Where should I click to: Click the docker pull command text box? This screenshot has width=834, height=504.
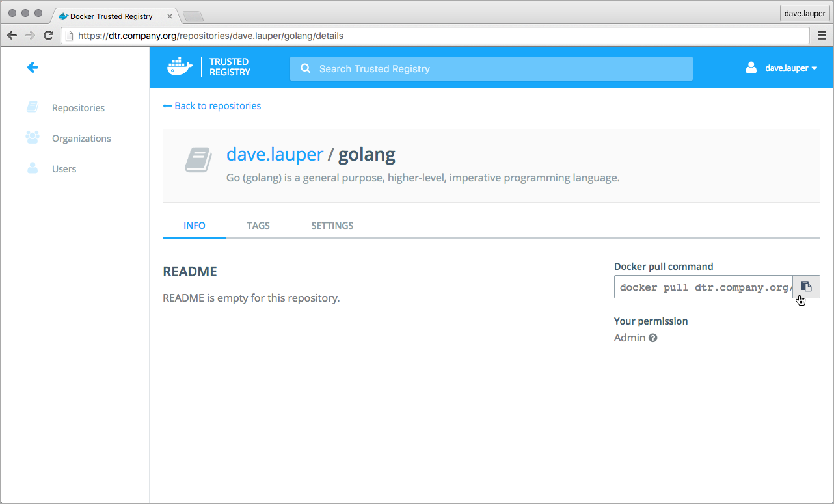(x=703, y=287)
